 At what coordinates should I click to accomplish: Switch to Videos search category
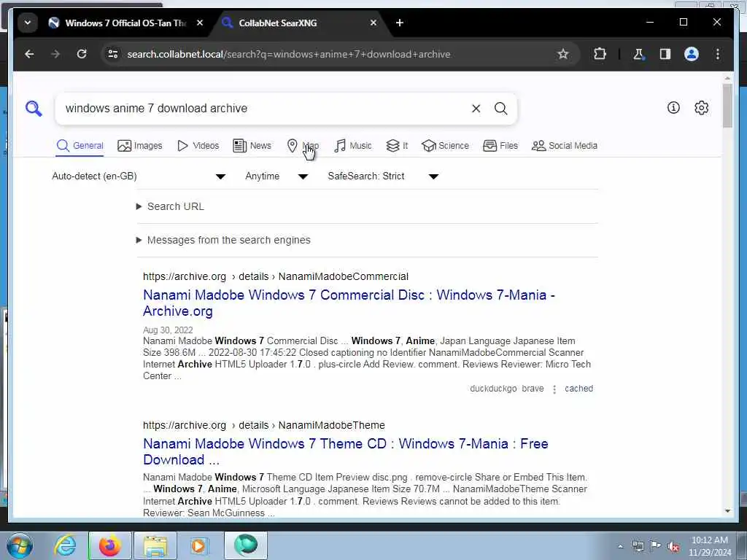198,146
